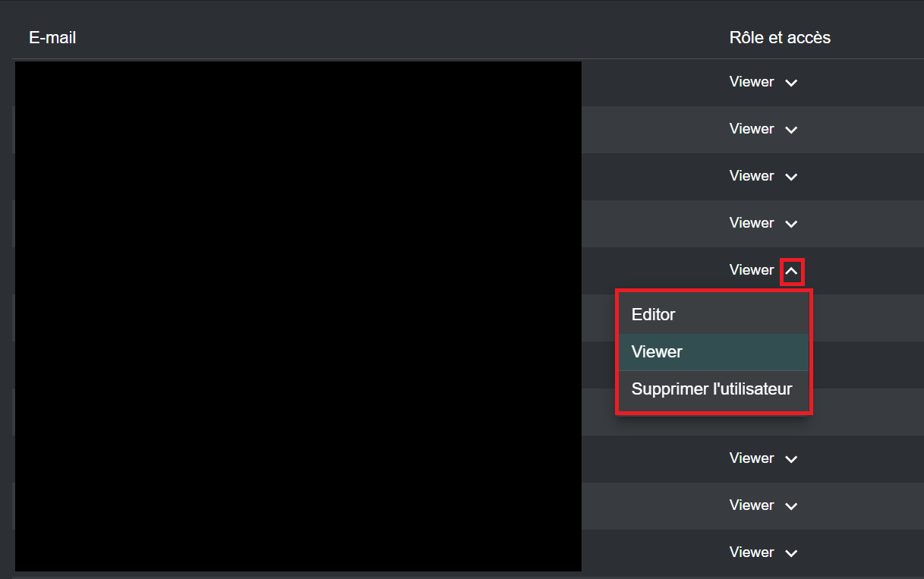Collapse the open role menu's up chevron
This screenshot has width=924, height=579.
click(x=791, y=271)
